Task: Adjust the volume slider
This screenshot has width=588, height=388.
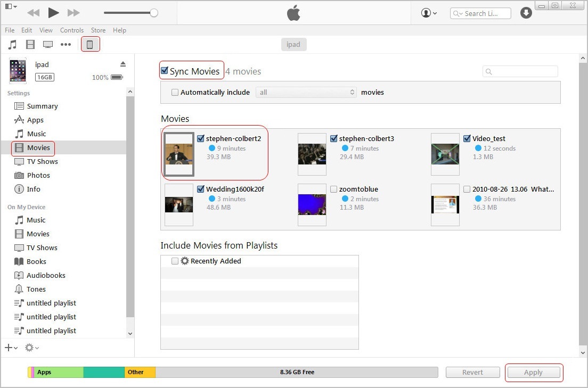Action: [154, 13]
